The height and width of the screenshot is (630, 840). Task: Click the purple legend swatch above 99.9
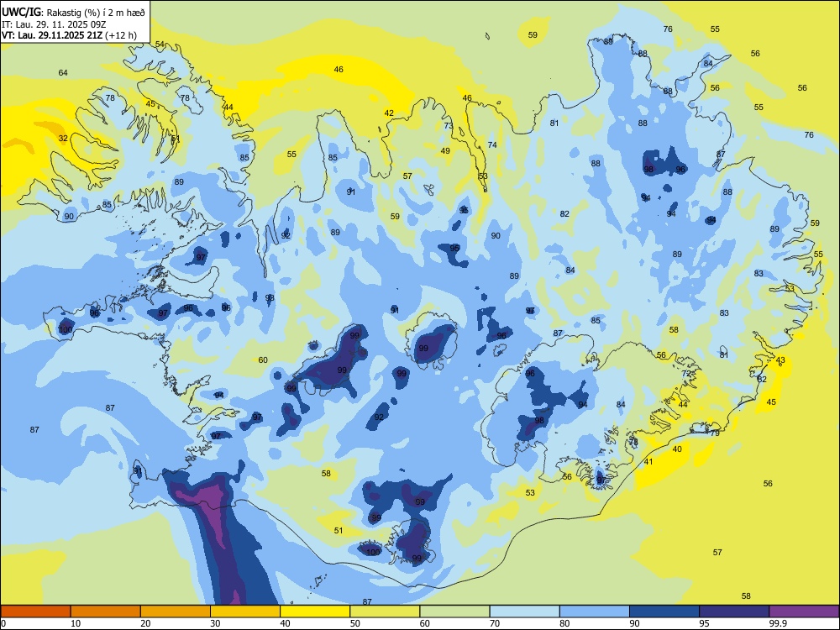[x=804, y=612]
